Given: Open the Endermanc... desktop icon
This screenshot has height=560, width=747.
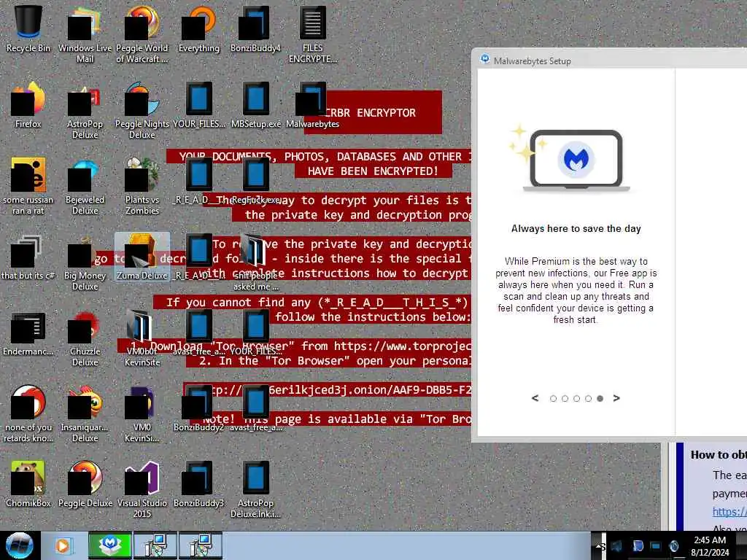Looking at the screenshot, I should (x=28, y=333).
